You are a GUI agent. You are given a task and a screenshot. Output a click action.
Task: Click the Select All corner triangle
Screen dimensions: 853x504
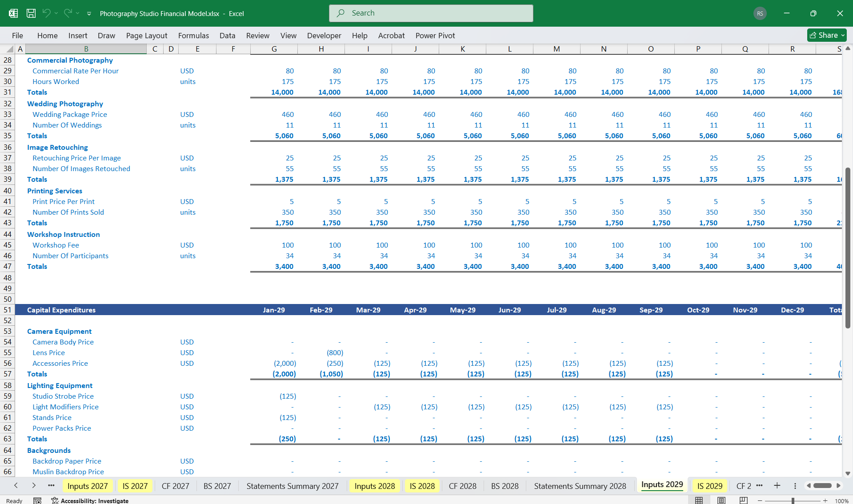click(10, 49)
